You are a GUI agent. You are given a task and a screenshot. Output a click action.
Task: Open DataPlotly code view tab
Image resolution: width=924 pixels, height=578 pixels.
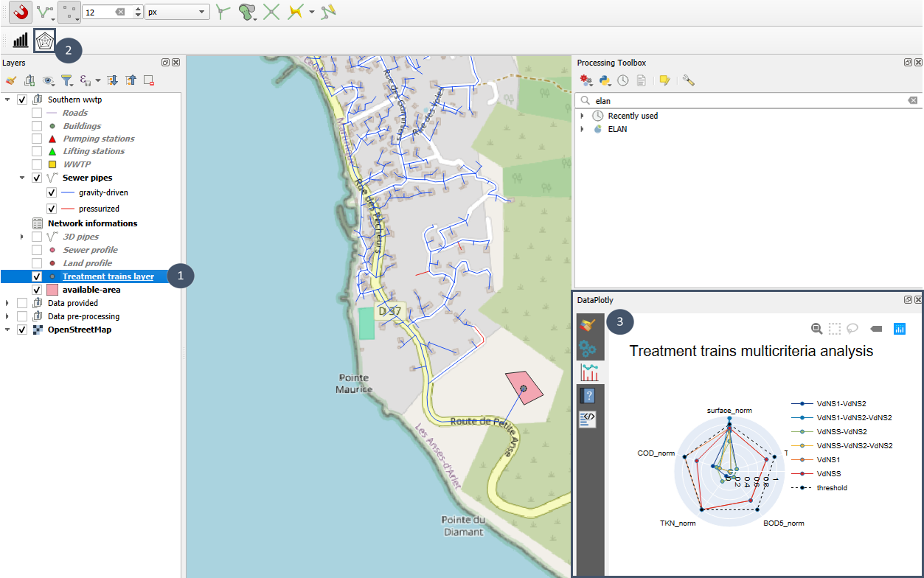588,419
